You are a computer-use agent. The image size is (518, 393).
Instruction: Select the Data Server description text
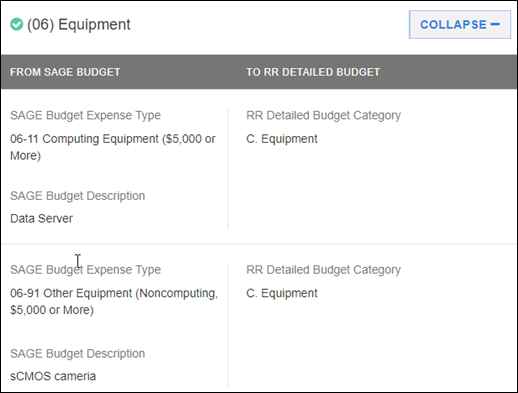[x=41, y=219]
